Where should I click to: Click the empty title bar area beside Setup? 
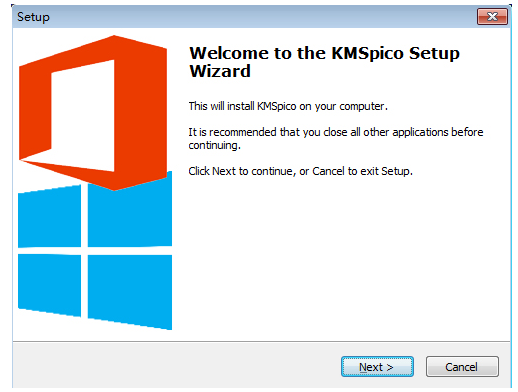(x=263, y=17)
